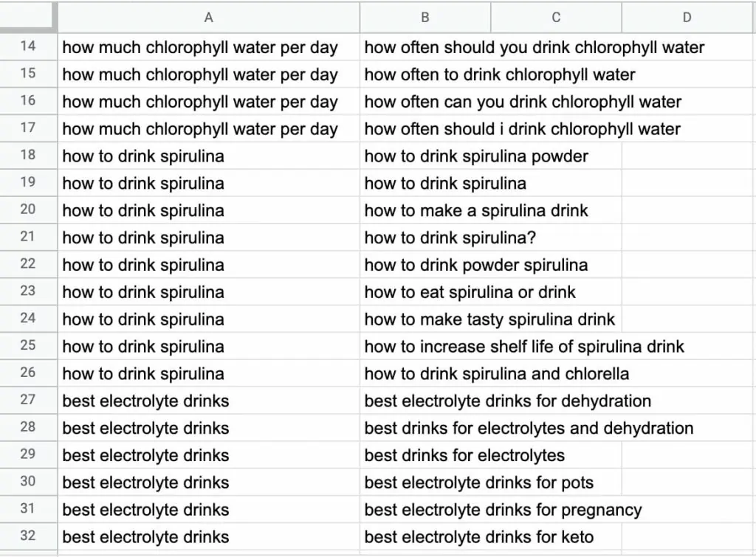This screenshot has width=756, height=557.
Task: Click cell 'how often can you drink chlorophyll water'
Action: click(523, 102)
